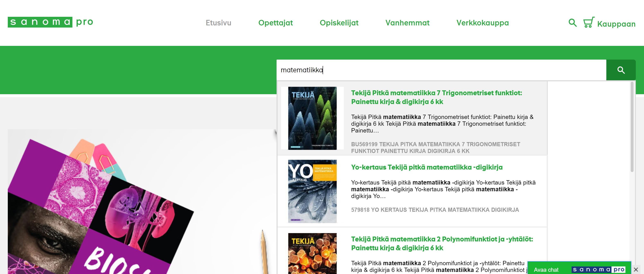Open the Verkkokauppa menu
The width and height of the screenshot is (644, 274).
click(x=482, y=23)
